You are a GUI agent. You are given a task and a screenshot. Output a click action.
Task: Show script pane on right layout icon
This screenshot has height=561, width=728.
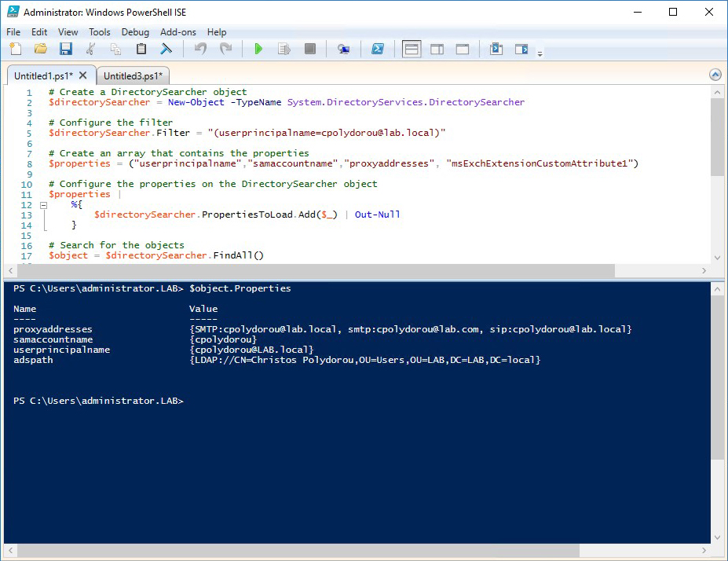(437, 49)
